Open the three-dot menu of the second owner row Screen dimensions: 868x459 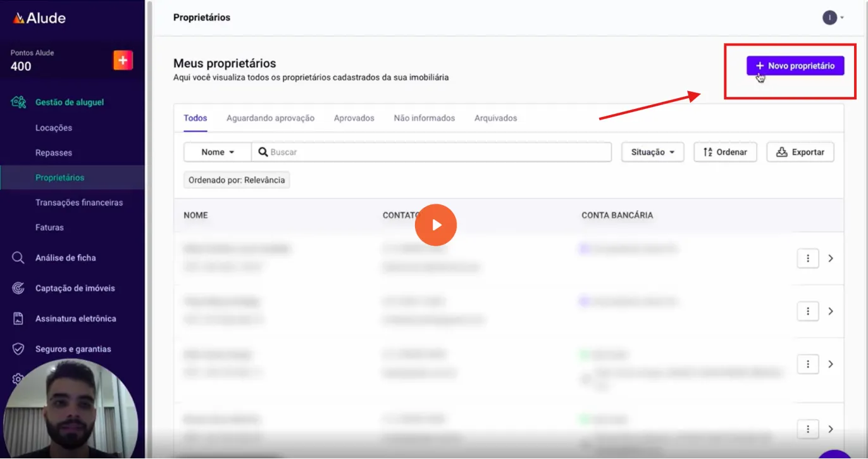coord(808,311)
